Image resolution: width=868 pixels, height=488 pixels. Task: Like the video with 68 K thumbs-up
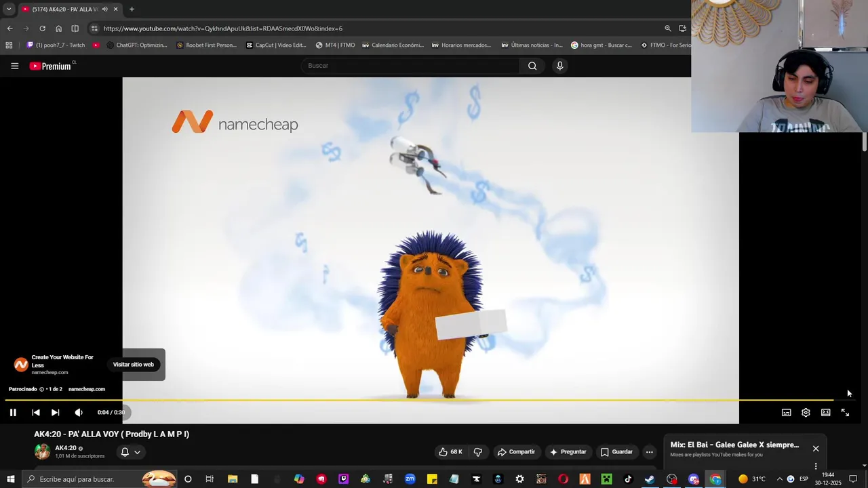pyautogui.click(x=451, y=452)
